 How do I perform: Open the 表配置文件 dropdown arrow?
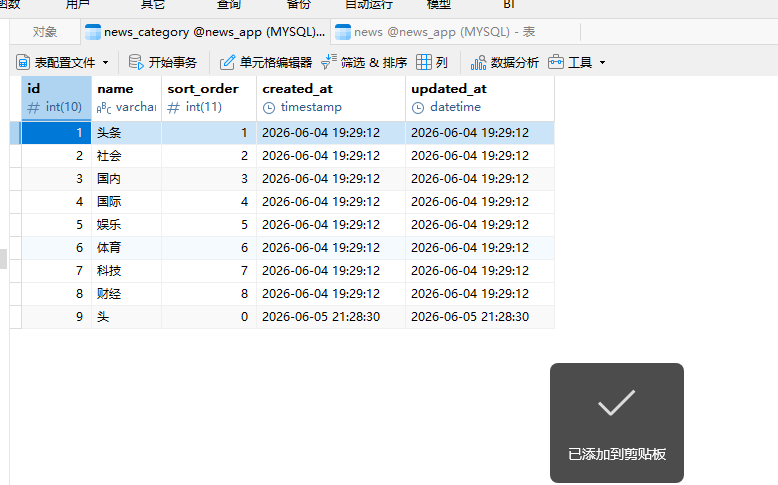105,63
